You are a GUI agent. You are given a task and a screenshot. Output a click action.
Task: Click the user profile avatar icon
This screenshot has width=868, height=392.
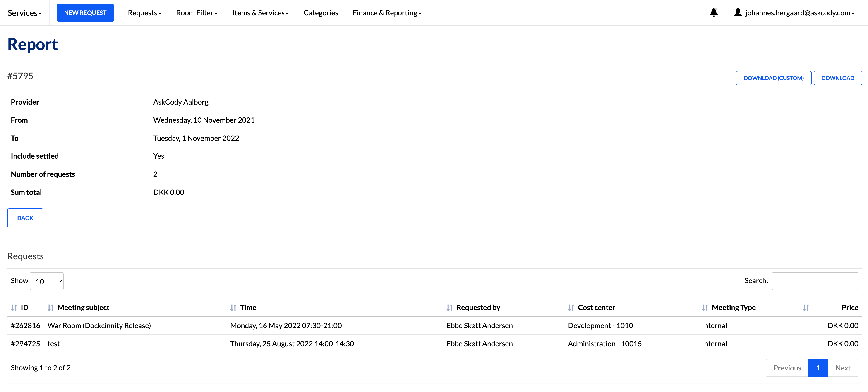tap(737, 13)
